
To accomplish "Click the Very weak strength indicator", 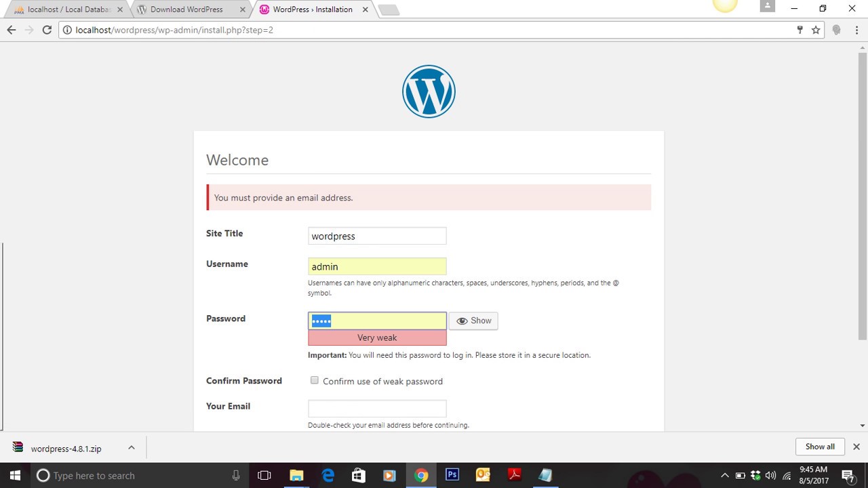I will coord(377,338).
